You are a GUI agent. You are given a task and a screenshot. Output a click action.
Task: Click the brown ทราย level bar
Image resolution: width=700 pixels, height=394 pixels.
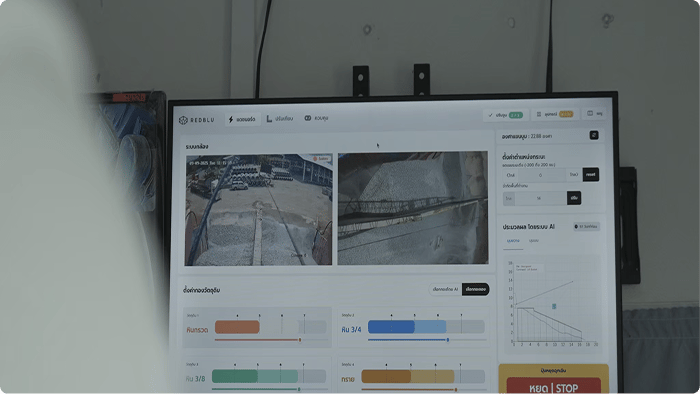(x=423, y=377)
